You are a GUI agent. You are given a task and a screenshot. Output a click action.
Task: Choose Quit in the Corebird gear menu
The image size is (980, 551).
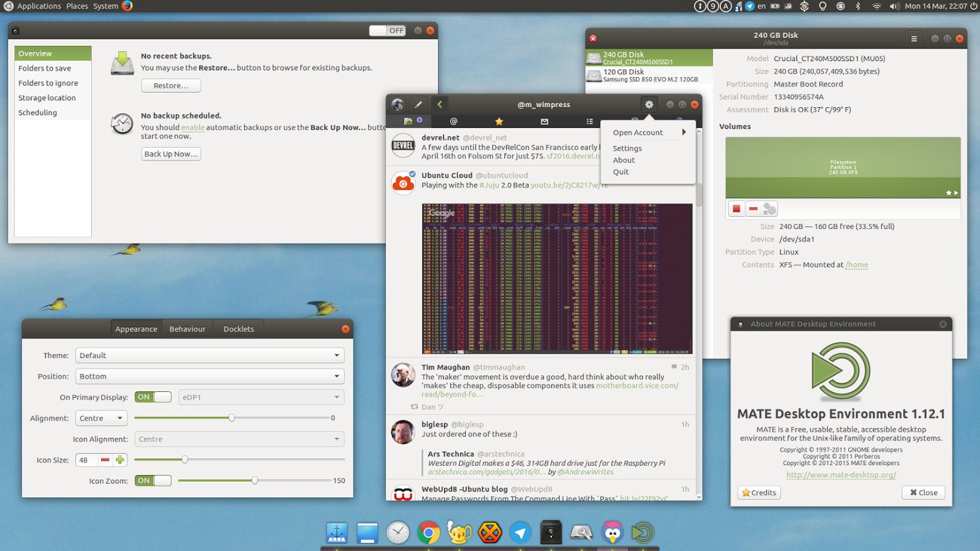click(x=620, y=172)
